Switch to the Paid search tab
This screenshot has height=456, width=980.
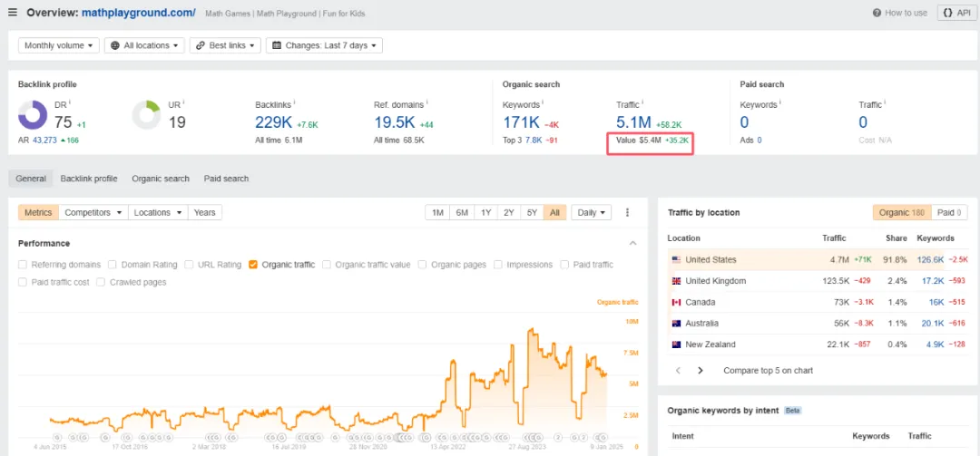(226, 179)
